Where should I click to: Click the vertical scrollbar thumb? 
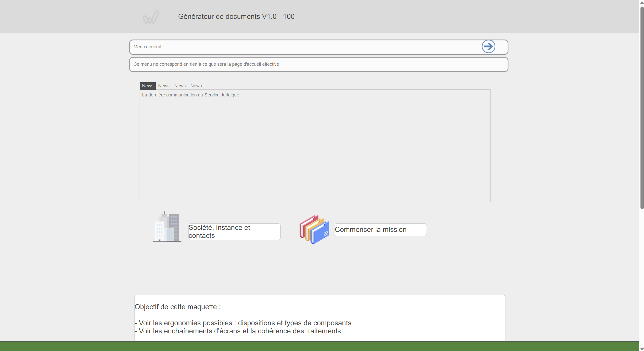642,108
